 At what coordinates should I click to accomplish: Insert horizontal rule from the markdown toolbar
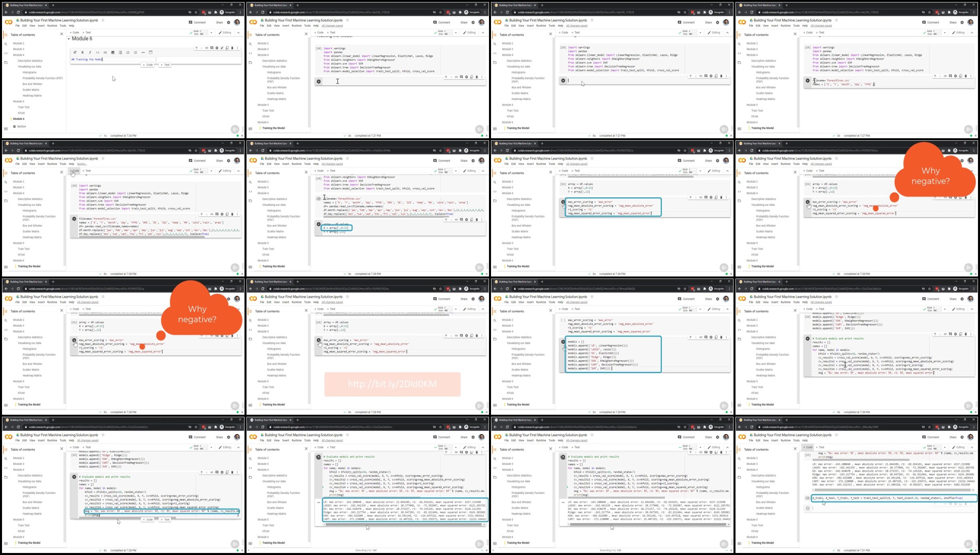[143, 53]
